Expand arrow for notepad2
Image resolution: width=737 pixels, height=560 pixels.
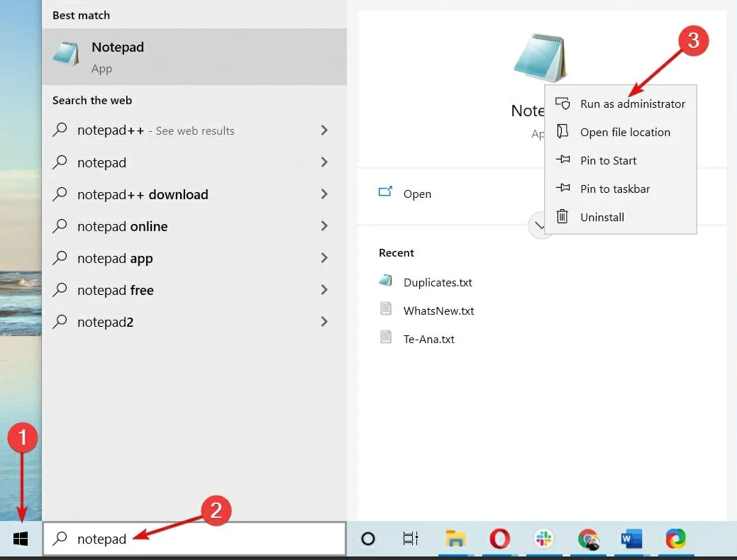pyautogui.click(x=324, y=322)
